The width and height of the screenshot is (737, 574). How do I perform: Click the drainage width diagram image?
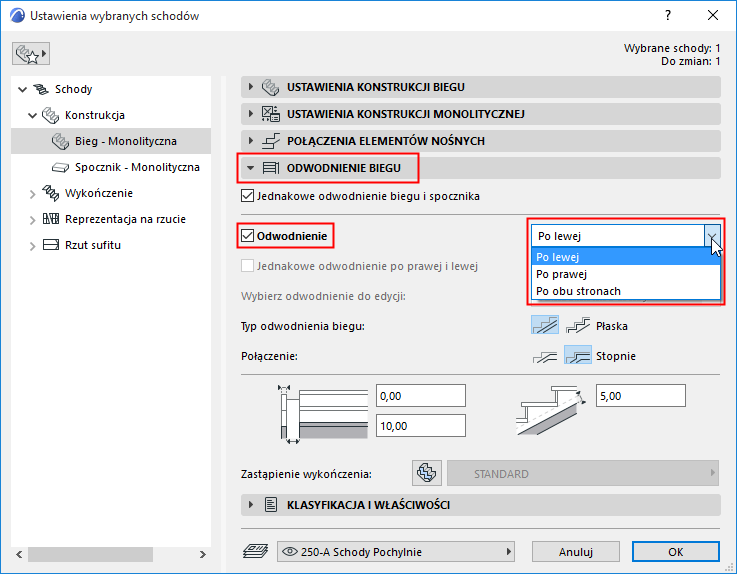point(323,413)
